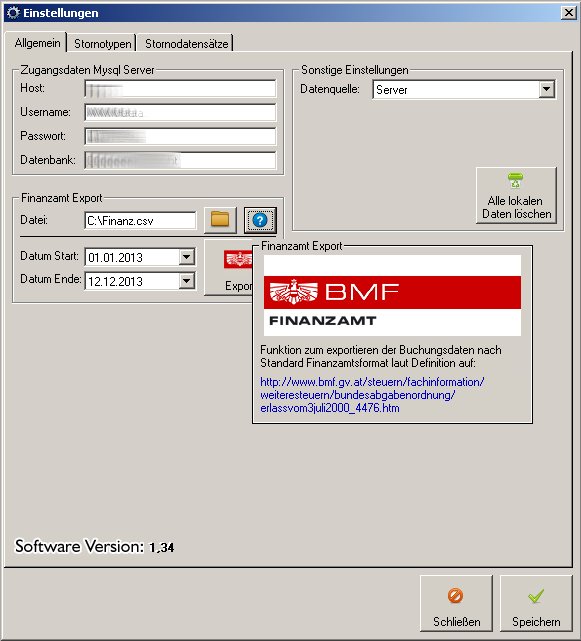Click the Datenbank input field
Image resolution: width=581 pixels, height=641 pixels.
coord(180,160)
